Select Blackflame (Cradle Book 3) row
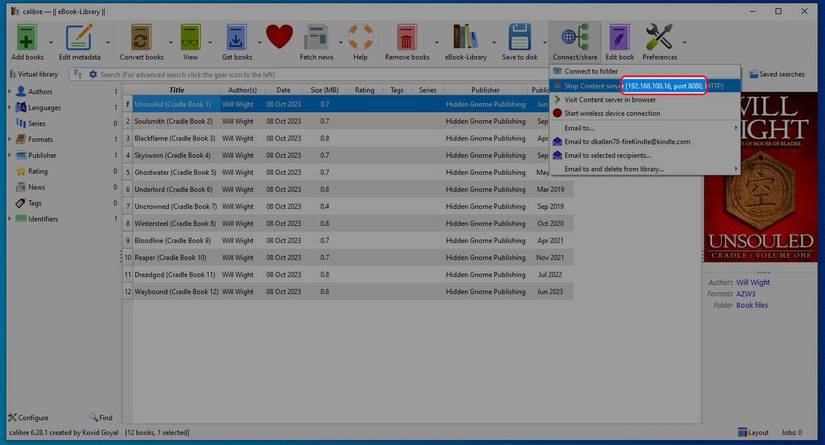This screenshot has height=445, width=825. coord(348,138)
